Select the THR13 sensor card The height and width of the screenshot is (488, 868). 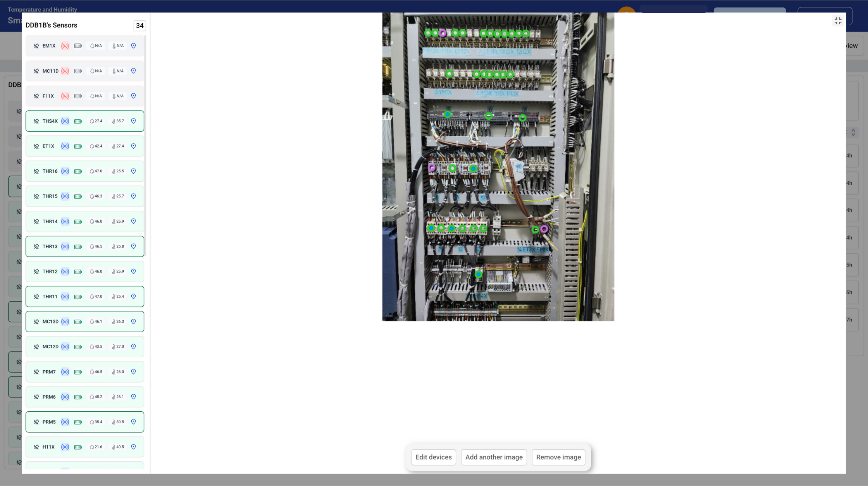click(85, 247)
